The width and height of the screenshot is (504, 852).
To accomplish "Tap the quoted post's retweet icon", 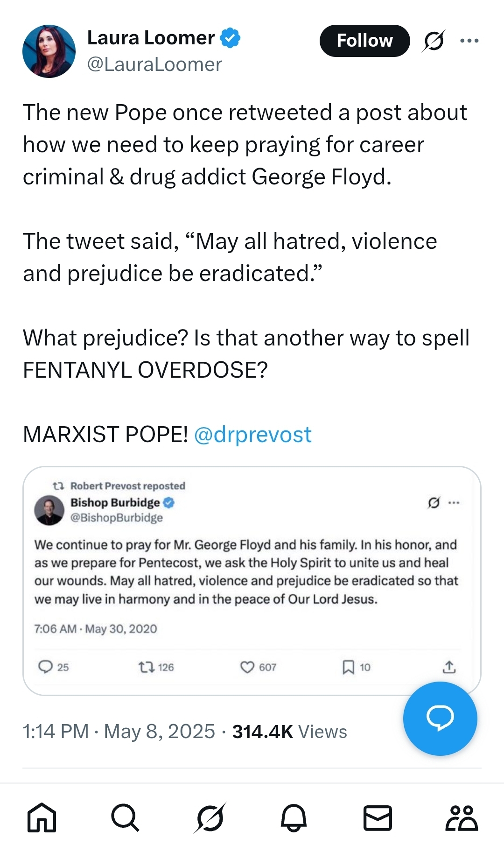I will pyautogui.click(x=146, y=667).
